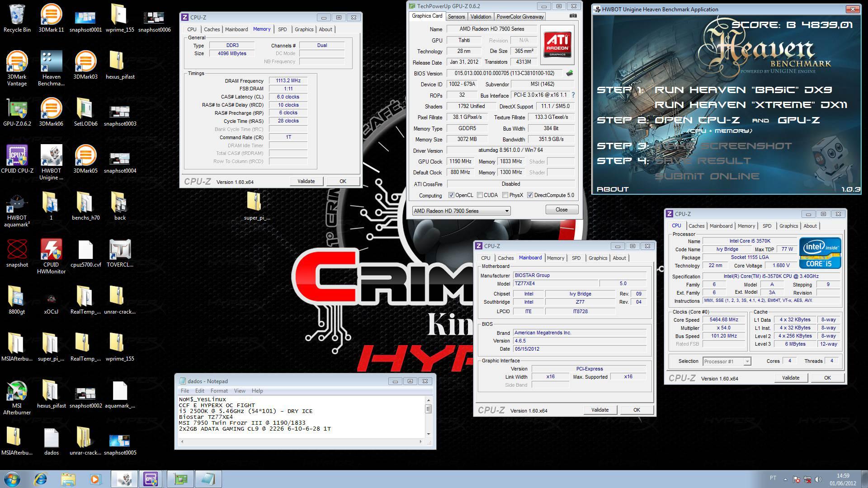
Task: Open the SetLODb6 desktop icon
Action: [x=85, y=112]
